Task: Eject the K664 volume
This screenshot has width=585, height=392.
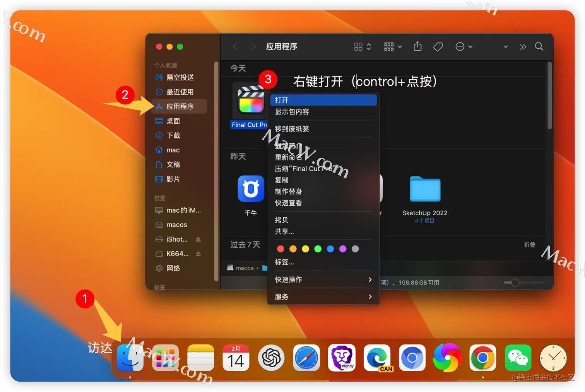Action: (x=198, y=254)
